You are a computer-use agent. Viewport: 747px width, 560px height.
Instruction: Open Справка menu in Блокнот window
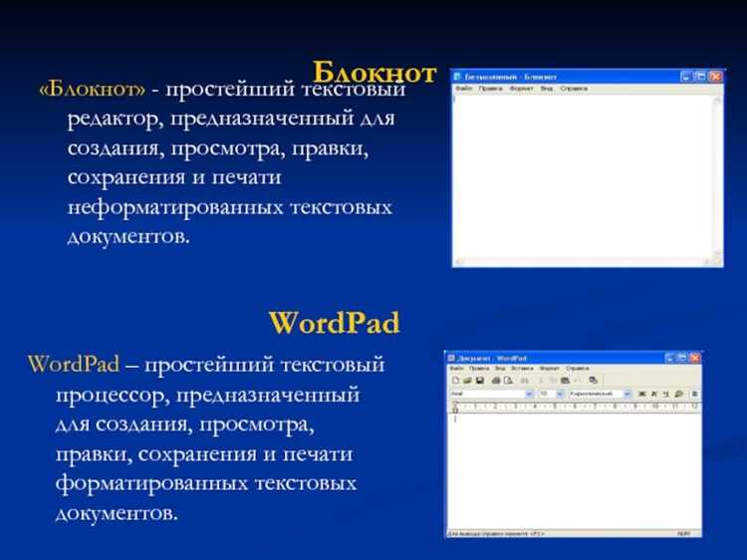(574, 88)
